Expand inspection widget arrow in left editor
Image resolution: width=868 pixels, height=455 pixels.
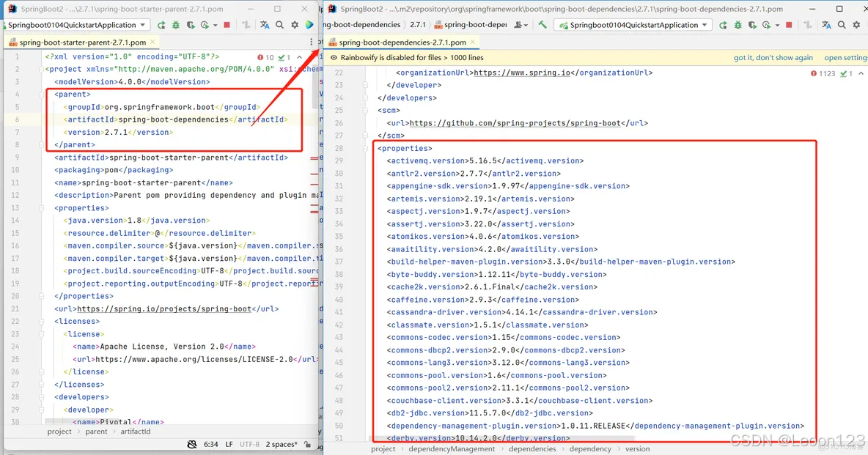[x=300, y=58]
